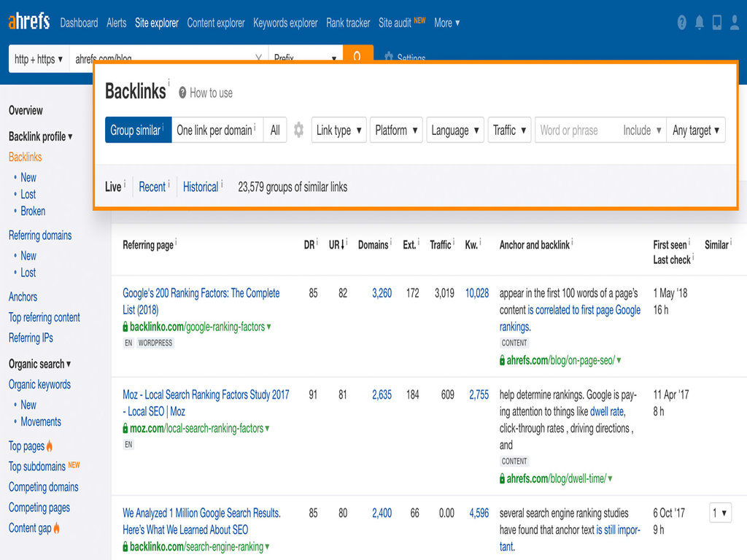747x560 pixels.
Task: Switch to One link per domain
Action: 217,130
